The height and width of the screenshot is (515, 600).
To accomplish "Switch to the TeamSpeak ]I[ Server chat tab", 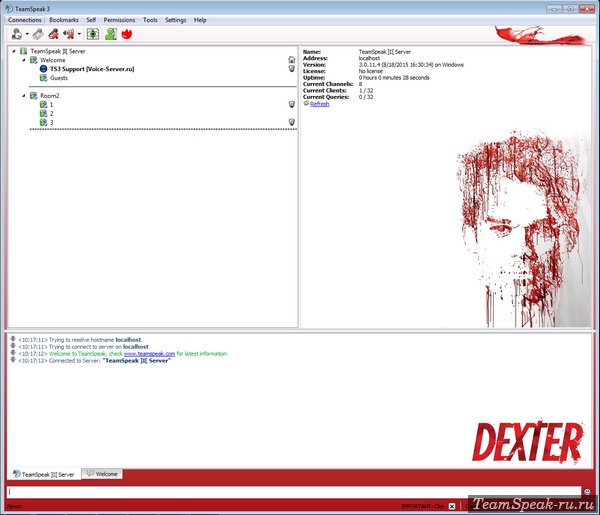I will [x=44, y=474].
